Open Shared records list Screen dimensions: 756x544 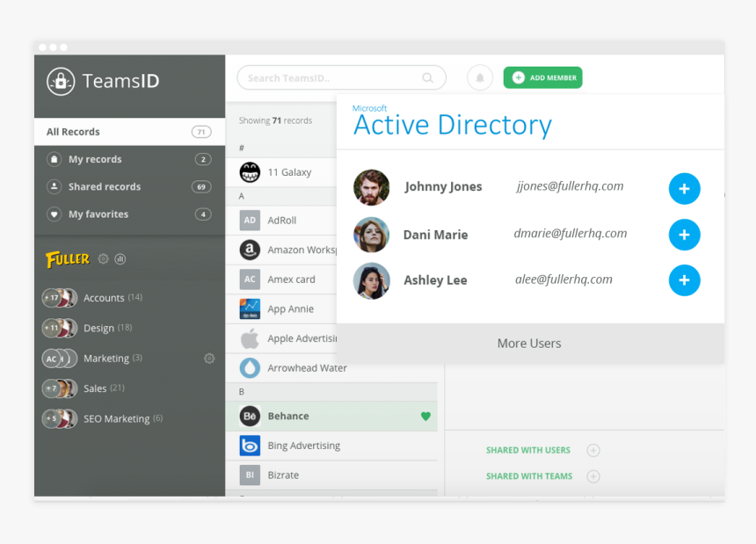[x=129, y=186]
